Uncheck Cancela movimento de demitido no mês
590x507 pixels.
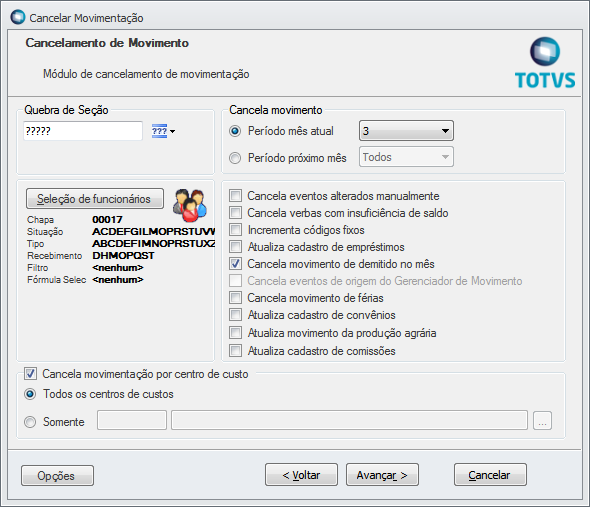(236, 264)
